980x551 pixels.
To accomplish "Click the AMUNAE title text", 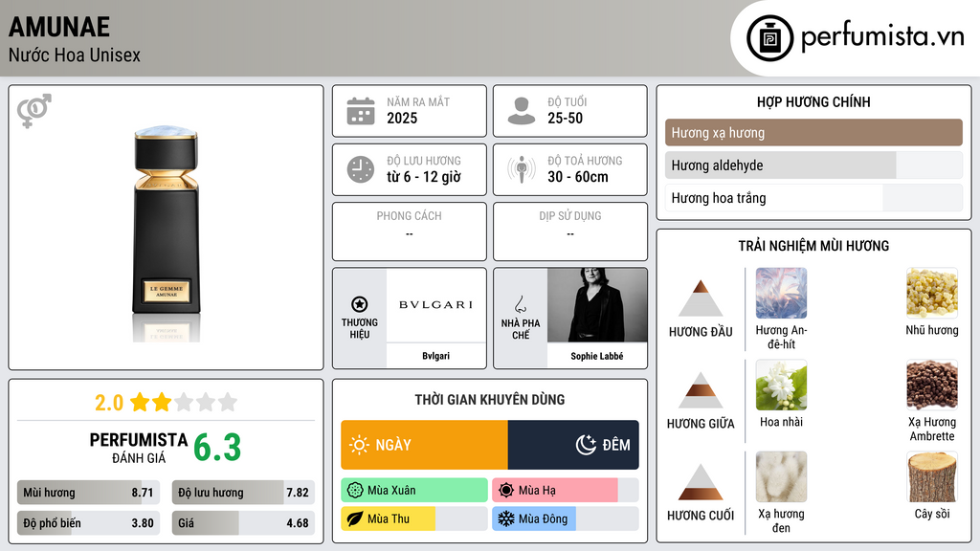I will click(59, 27).
